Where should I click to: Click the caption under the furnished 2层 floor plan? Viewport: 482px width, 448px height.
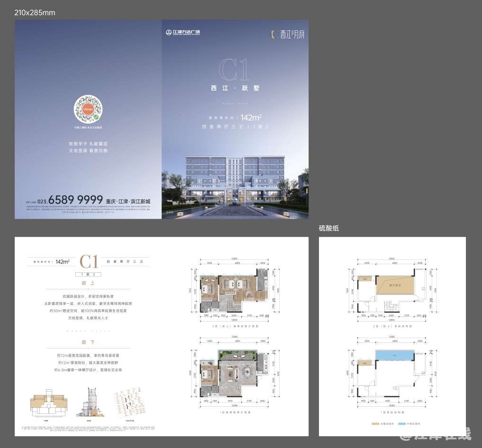coord(235,326)
